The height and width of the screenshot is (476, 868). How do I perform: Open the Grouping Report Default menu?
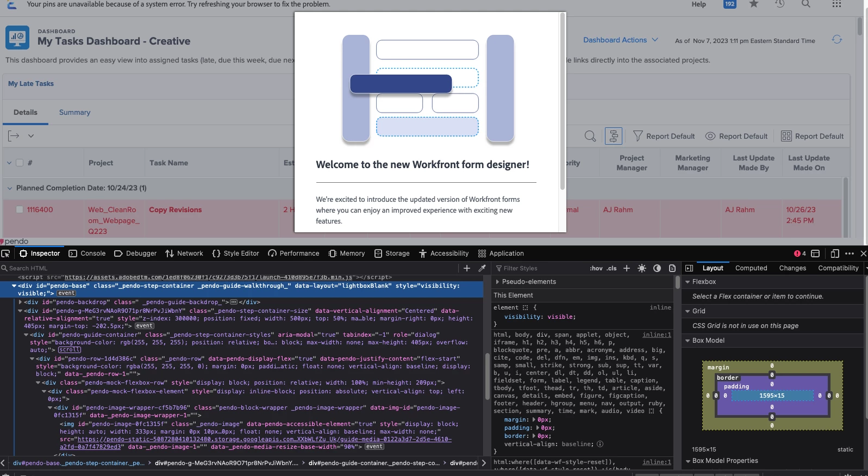pos(813,136)
